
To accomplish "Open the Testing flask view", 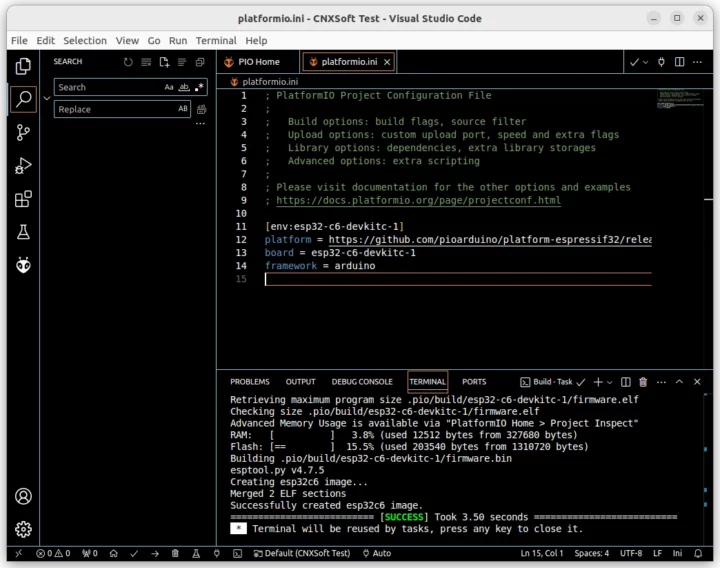I will tap(23, 232).
